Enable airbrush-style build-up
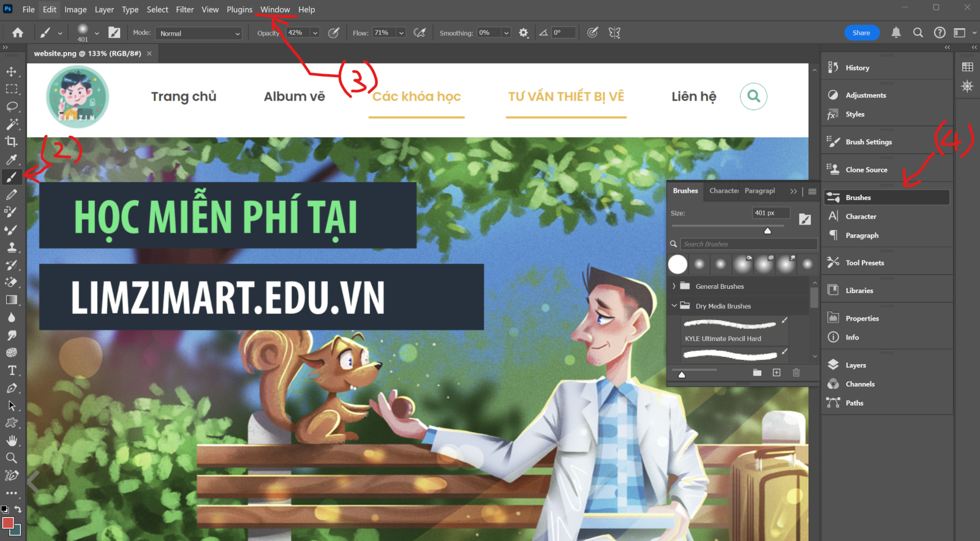 [x=420, y=33]
